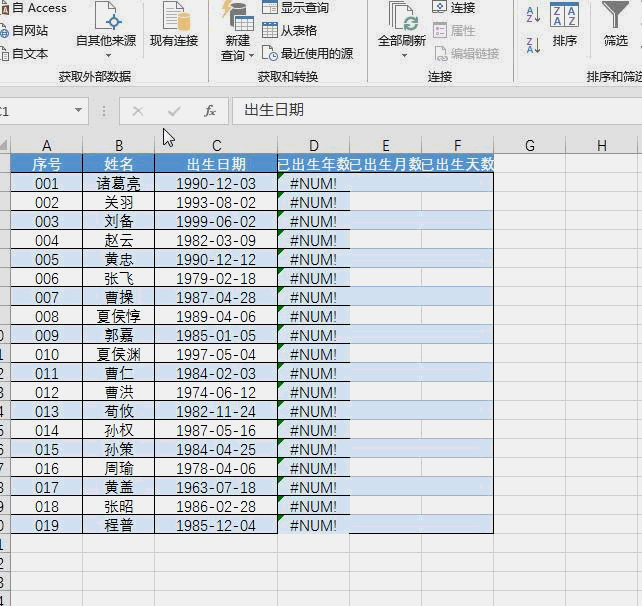This screenshot has height=606, width=642.
Task: Expand the Name Box dropdown
Action: (78, 110)
